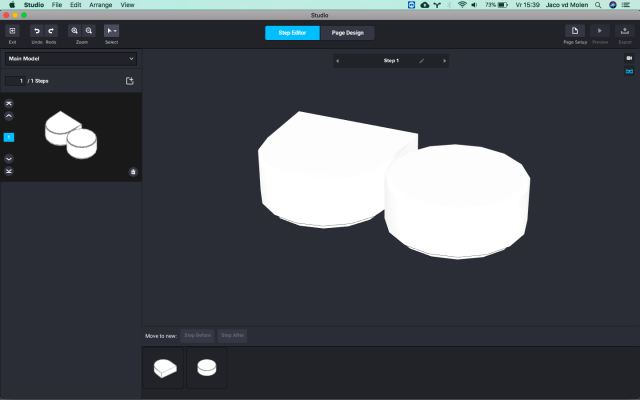This screenshot has width=640, height=400.
Task: Open the Arrange menu
Action: click(101, 5)
